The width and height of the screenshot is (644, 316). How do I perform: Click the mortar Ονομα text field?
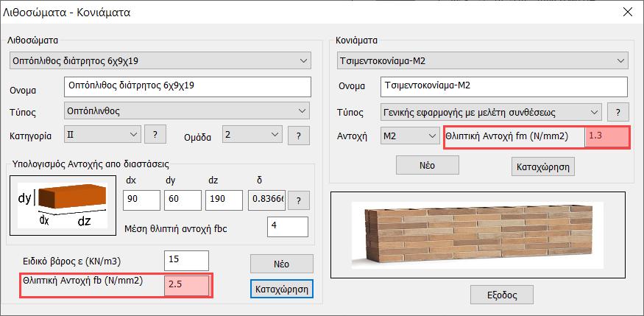[504, 87]
